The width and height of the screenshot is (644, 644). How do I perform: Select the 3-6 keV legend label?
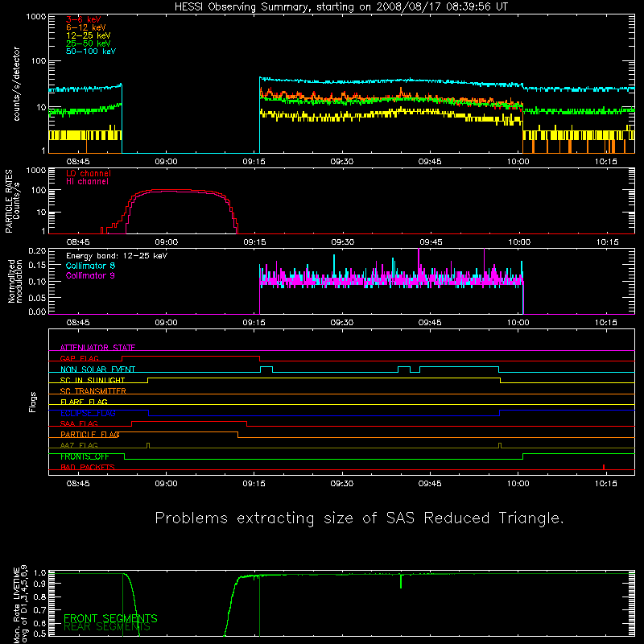click(84, 19)
